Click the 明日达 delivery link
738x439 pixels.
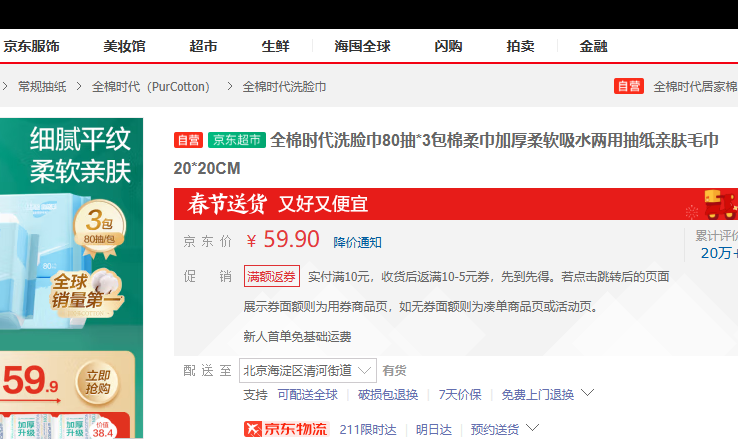[433, 430]
